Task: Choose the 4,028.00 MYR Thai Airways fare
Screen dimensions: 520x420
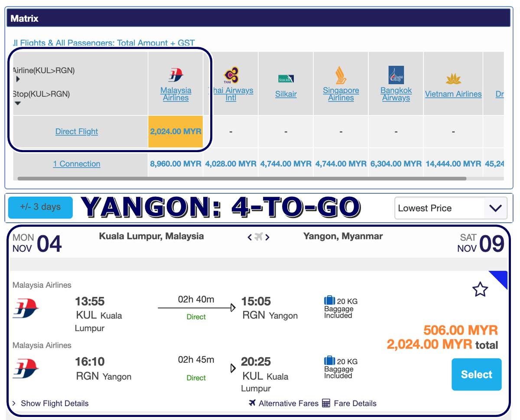Action: coord(231,164)
